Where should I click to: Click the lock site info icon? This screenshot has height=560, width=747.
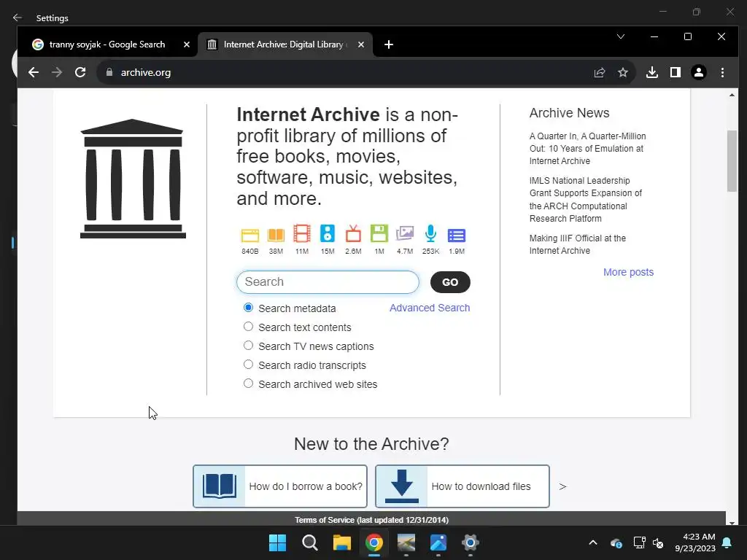click(x=109, y=72)
